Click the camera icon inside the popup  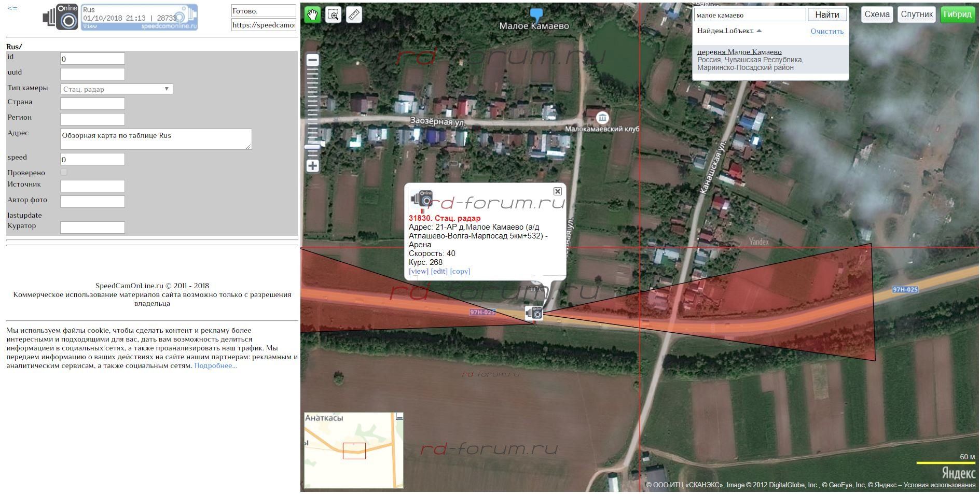click(422, 200)
